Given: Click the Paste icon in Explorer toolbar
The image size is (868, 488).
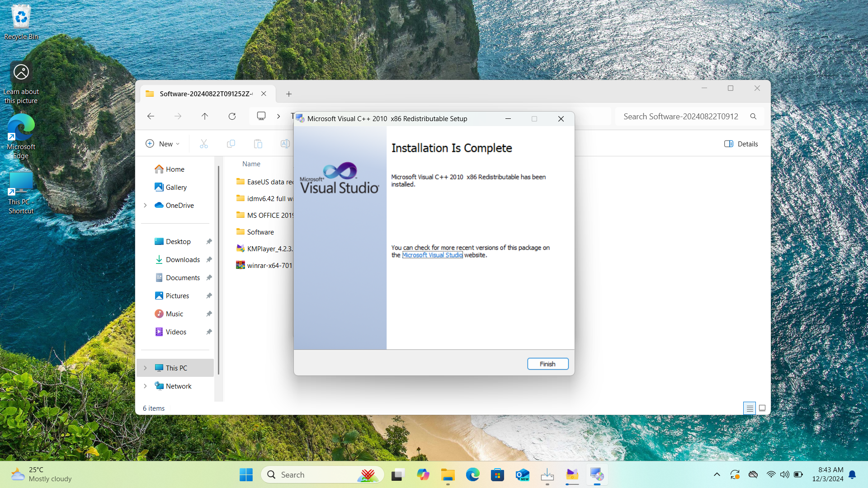Looking at the screenshot, I should click(x=258, y=144).
